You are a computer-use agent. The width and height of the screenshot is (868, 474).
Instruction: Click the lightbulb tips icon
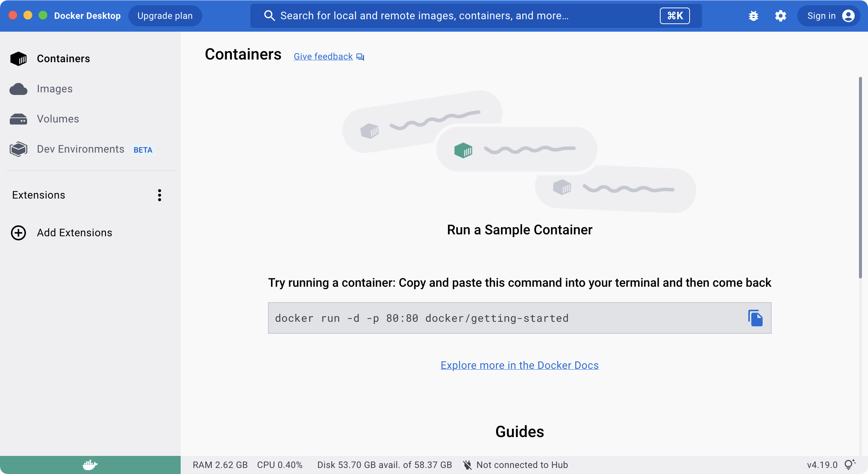pyautogui.click(x=850, y=465)
